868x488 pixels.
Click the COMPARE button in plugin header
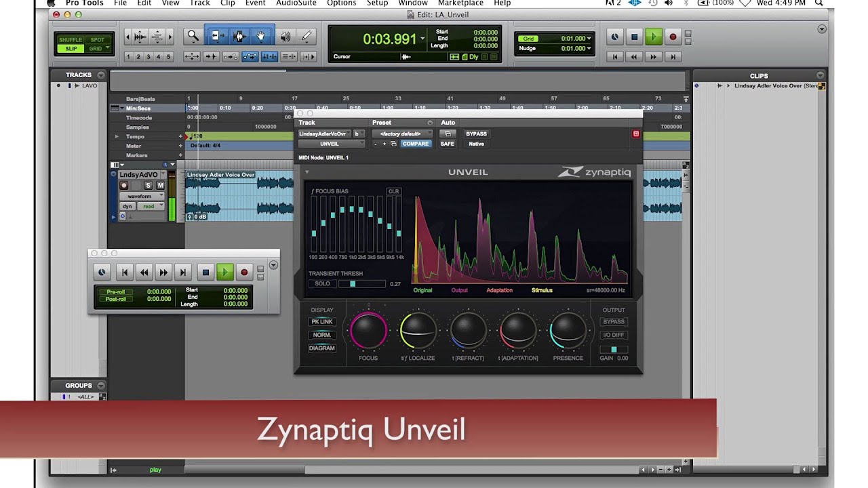click(x=415, y=144)
